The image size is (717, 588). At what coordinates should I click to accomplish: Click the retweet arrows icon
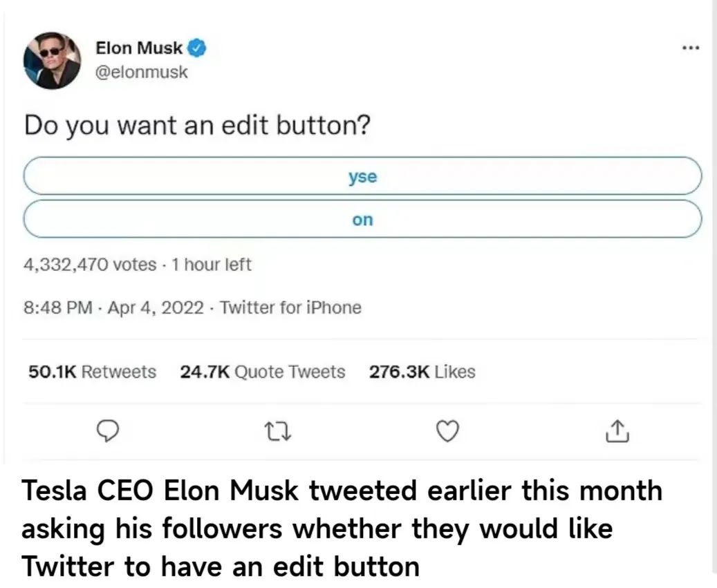click(x=279, y=431)
